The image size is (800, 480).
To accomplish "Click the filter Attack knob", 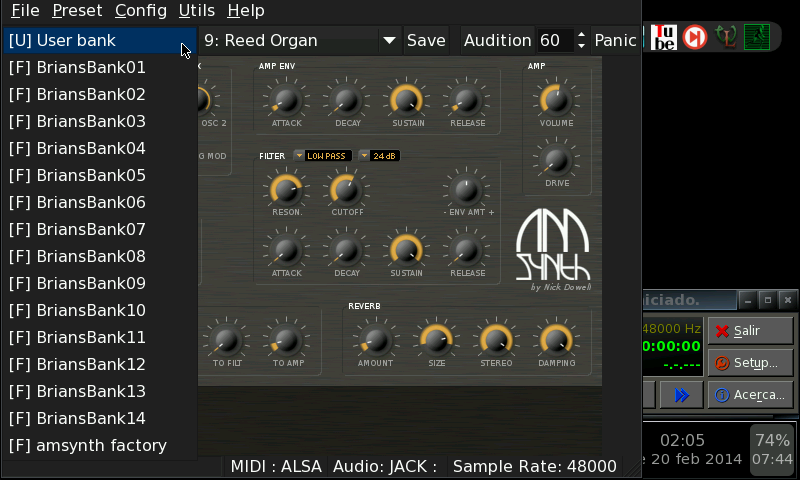I will pos(286,250).
